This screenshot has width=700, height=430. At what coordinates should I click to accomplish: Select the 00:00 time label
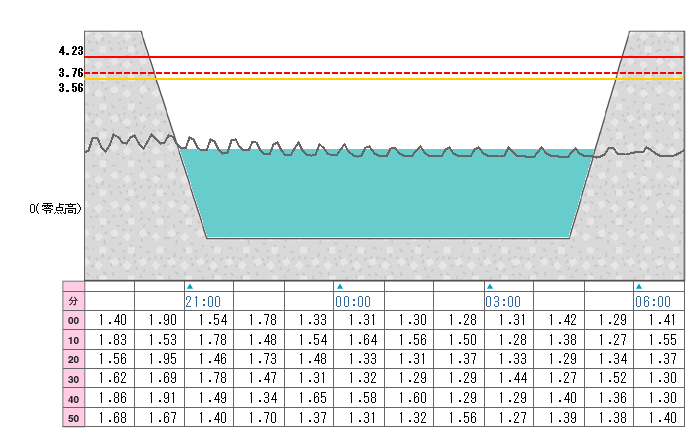point(353,302)
